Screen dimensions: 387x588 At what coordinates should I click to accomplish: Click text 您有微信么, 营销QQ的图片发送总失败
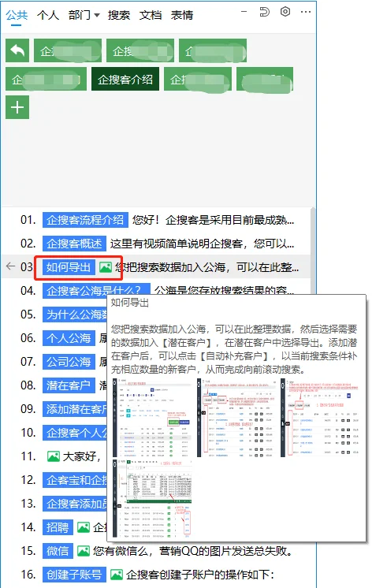point(193,551)
